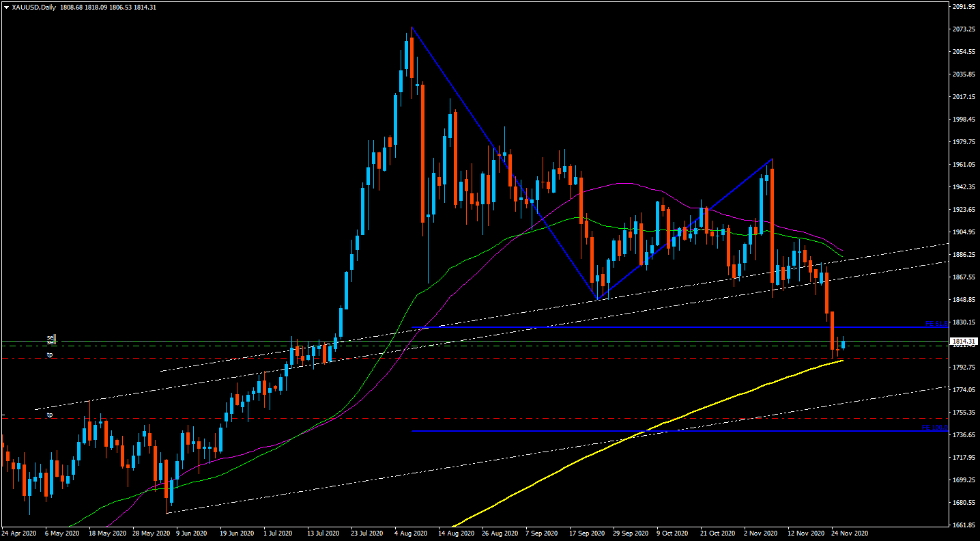Click the 1998.45 price scale label
This screenshot has height=541, width=980.
click(962, 120)
